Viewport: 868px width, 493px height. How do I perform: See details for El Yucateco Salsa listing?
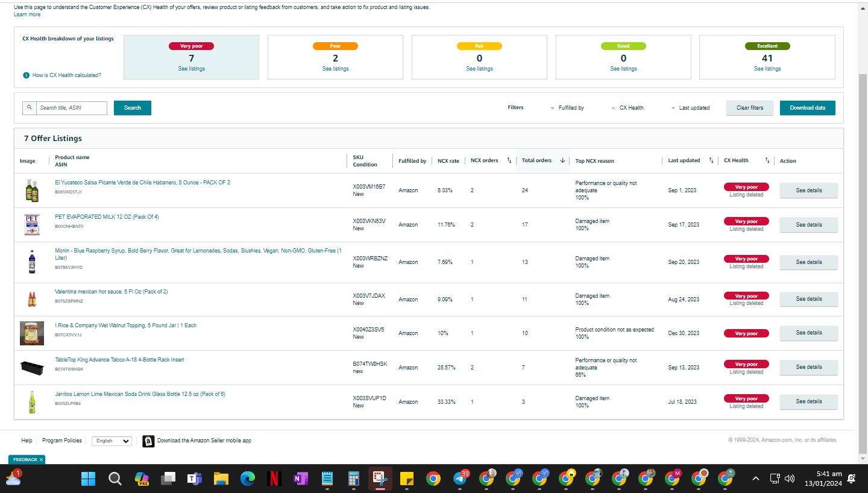(x=809, y=190)
